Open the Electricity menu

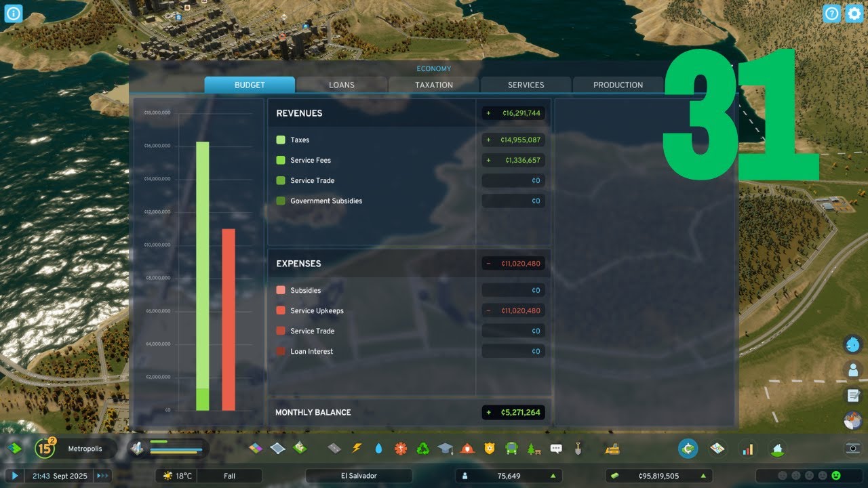click(x=357, y=448)
